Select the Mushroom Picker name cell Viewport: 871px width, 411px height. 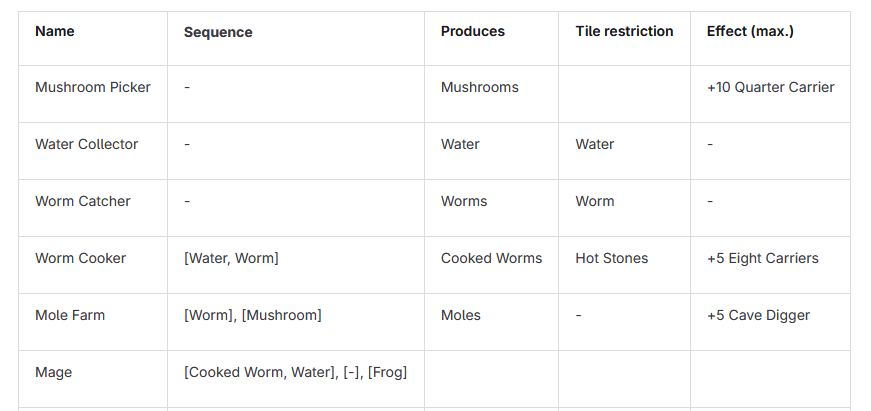pyautogui.click(x=93, y=87)
